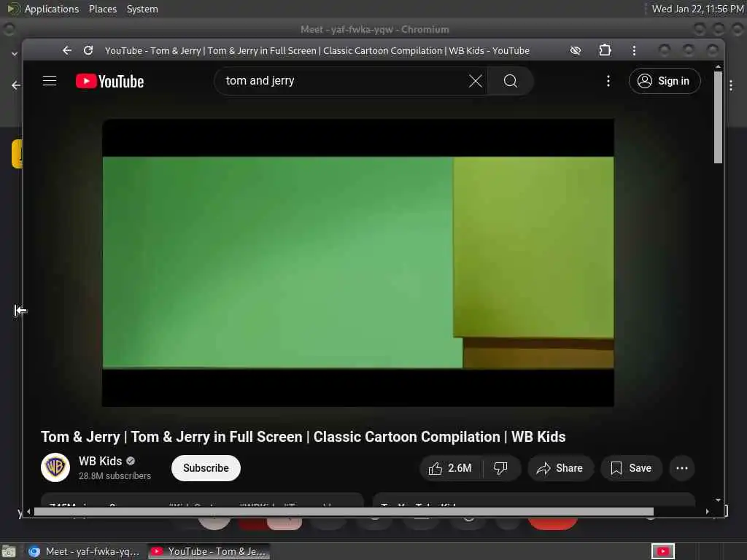Image resolution: width=747 pixels, height=560 pixels.
Task: Click the vertical scrollbar thumb
Action: point(718,117)
